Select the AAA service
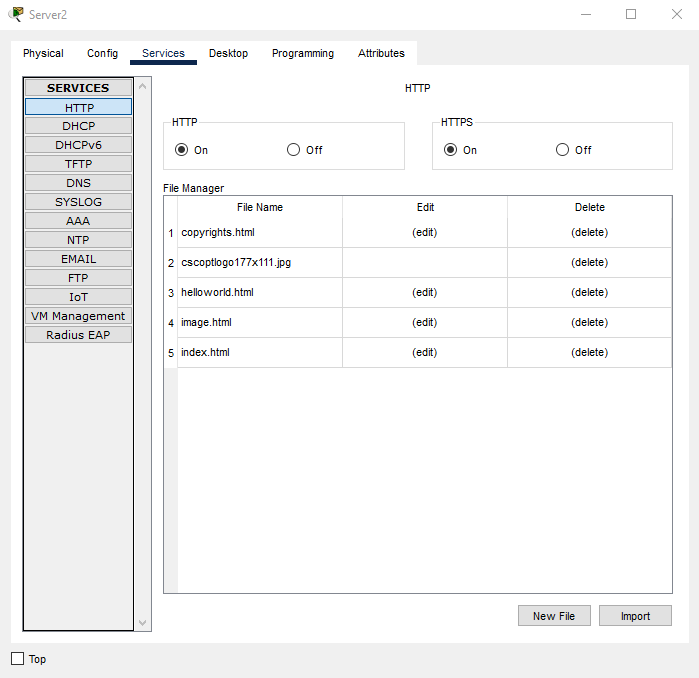699x678 pixels. 78,221
